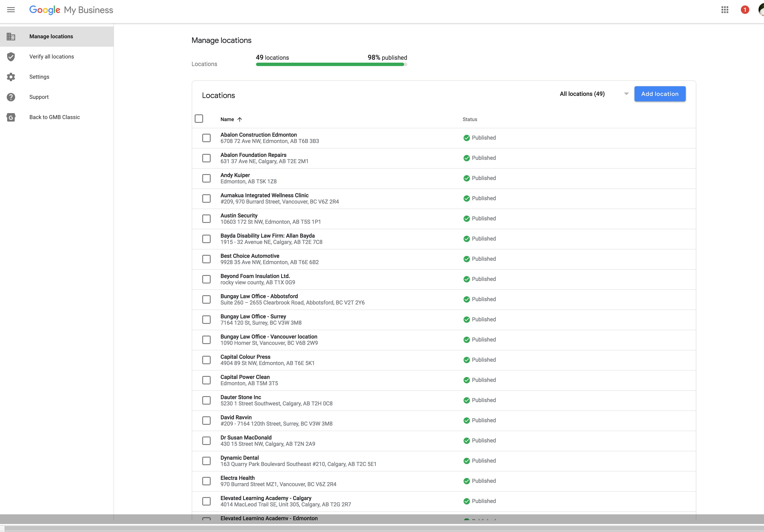Click Published checkmark for Best Choice Automotive
The image size is (764, 532).
point(467,259)
